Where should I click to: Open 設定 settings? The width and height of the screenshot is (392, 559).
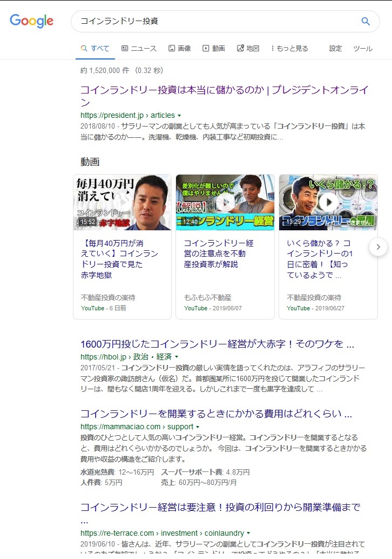335,49
